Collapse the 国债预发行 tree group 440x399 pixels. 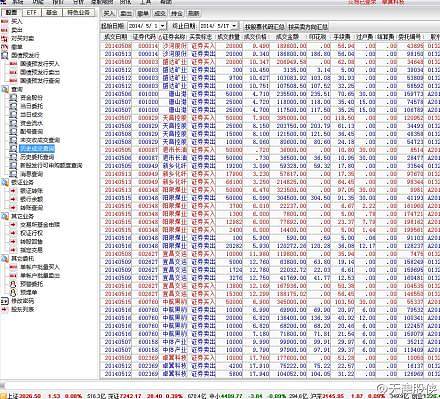5,55
